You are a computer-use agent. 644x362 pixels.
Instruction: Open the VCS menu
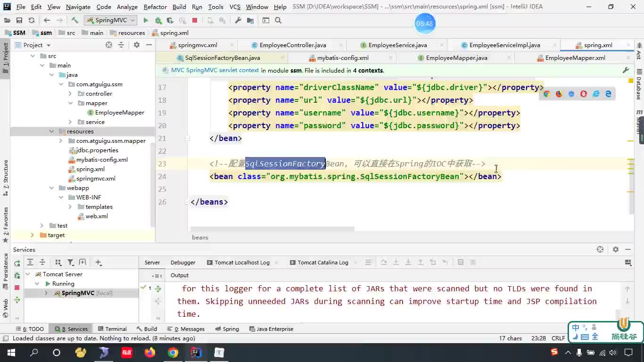coord(235,7)
